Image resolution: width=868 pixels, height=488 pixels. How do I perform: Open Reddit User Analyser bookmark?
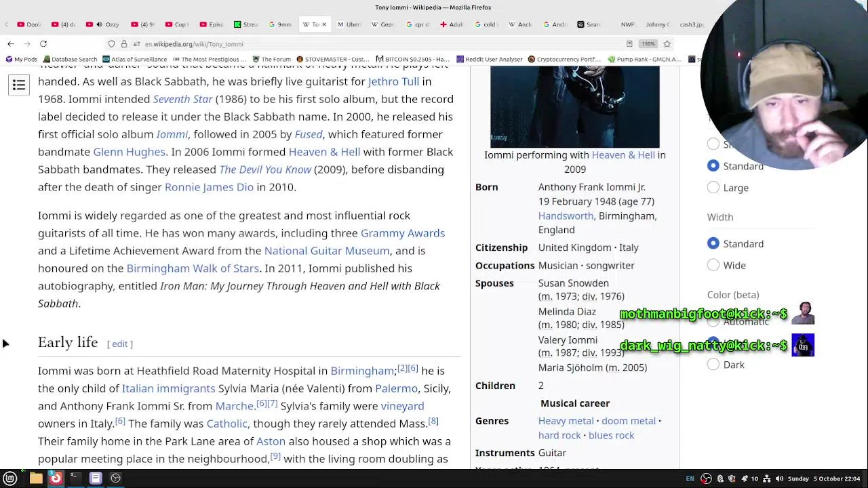pyautogui.click(x=490, y=60)
